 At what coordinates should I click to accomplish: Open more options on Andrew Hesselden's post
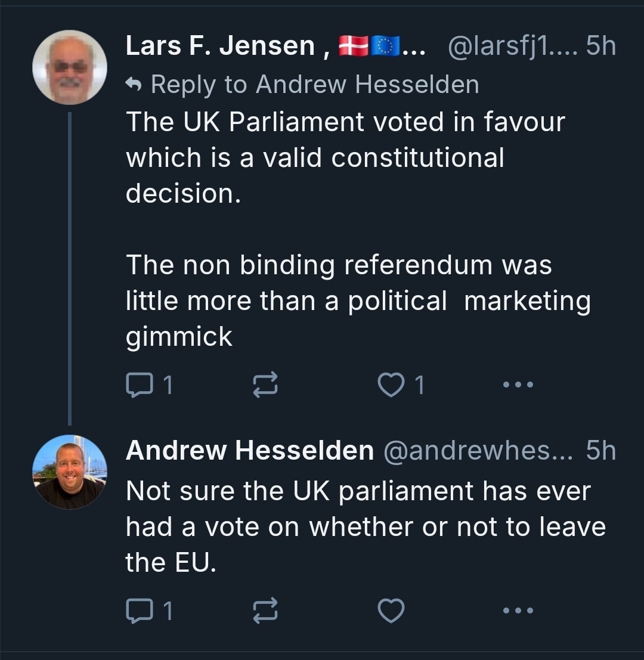pyautogui.click(x=518, y=610)
